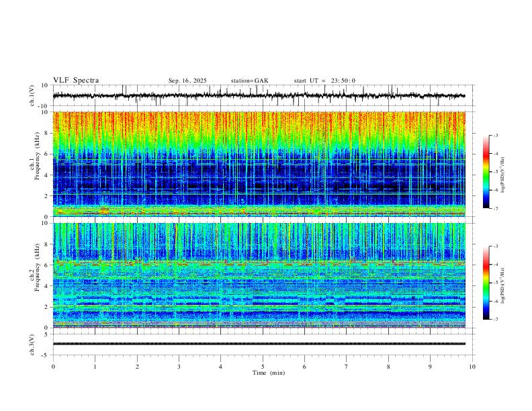Click time axis tick label "6"
This screenshot has width=532, height=411.
pos(304,367)
